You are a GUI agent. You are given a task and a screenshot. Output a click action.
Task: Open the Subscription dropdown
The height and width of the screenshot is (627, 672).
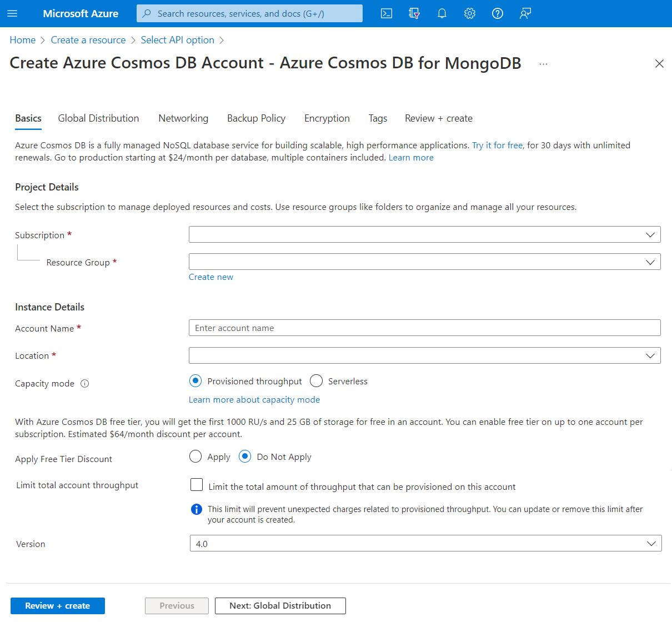425,234
